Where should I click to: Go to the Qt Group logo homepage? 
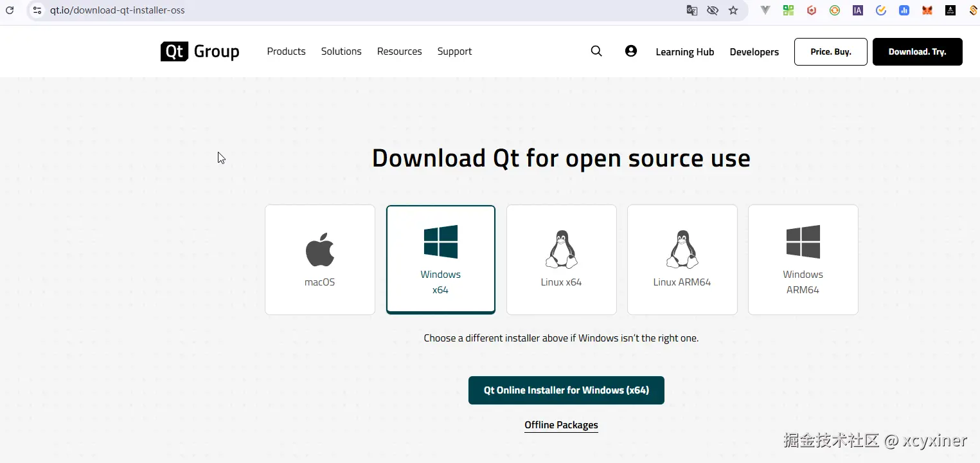pos(200,51)
